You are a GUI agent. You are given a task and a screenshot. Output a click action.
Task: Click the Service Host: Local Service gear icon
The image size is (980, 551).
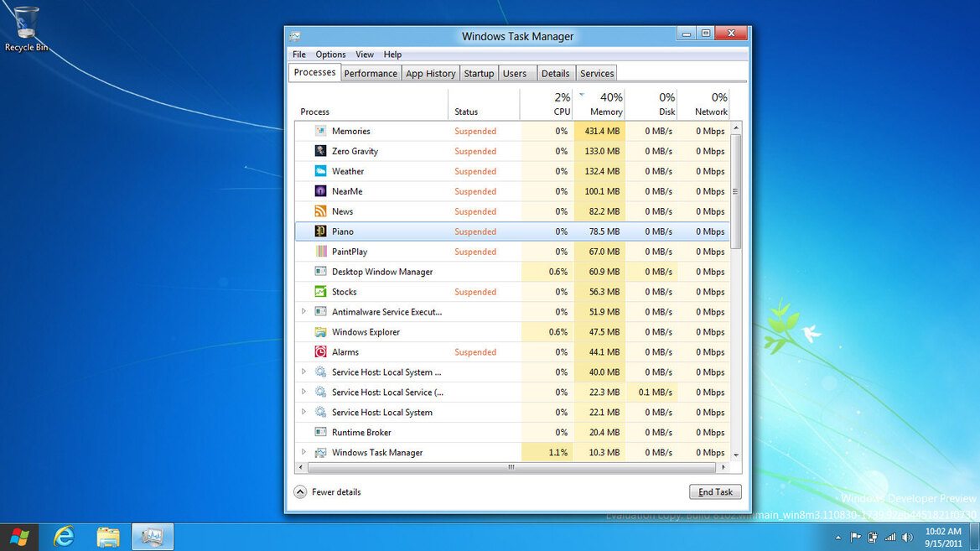(320, 392)
